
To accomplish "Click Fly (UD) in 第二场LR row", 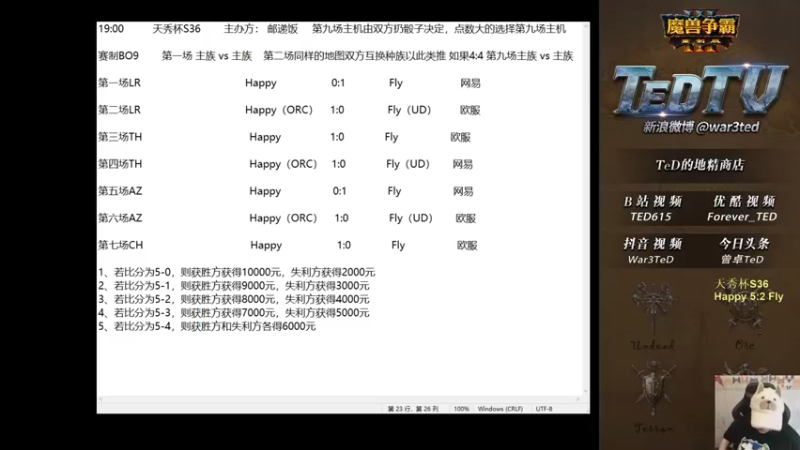I will tap(409, 110).
